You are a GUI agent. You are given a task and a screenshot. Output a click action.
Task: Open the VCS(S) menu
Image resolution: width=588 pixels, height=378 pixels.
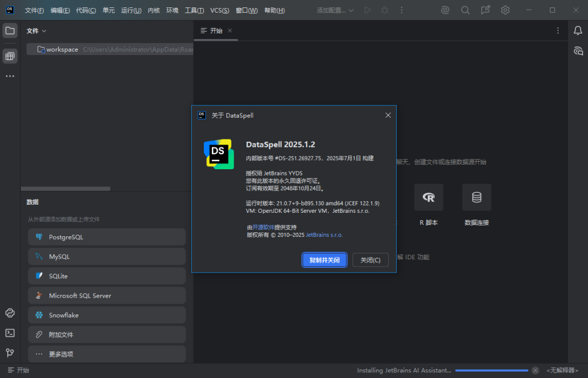pyautogui.click(x=220, y=10)
